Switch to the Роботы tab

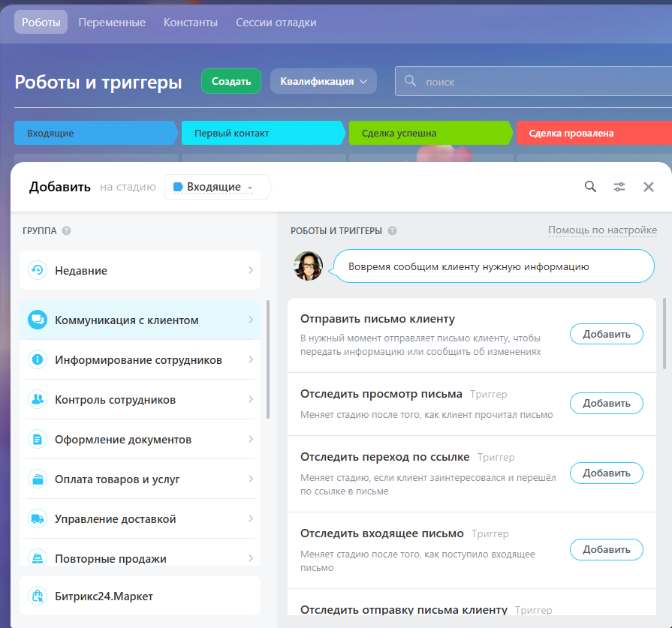[41, 22]
